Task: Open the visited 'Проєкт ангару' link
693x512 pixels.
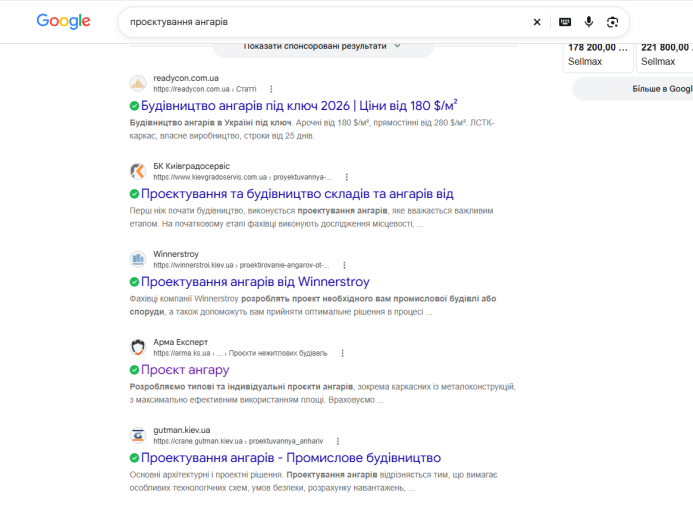Action: pyautogui.click(x=185, y=370)
